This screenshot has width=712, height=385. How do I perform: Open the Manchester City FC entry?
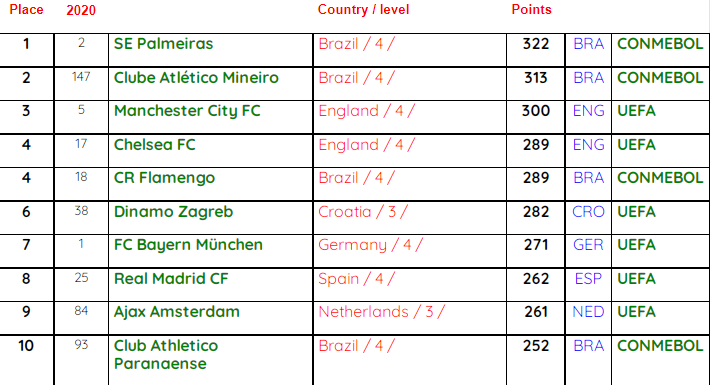click(x=187, y=111)
